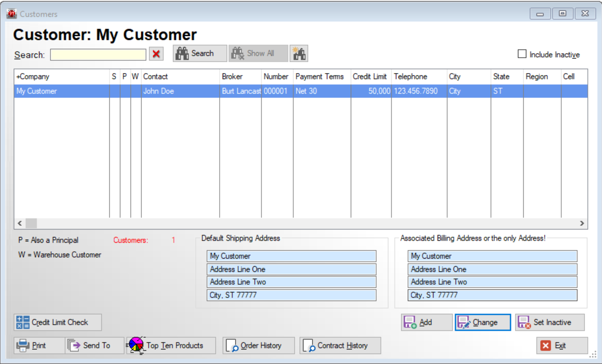Click the Search binoculars button
Image resolution: width=602 pixels, height=364 pixels.
click(200, 53)
